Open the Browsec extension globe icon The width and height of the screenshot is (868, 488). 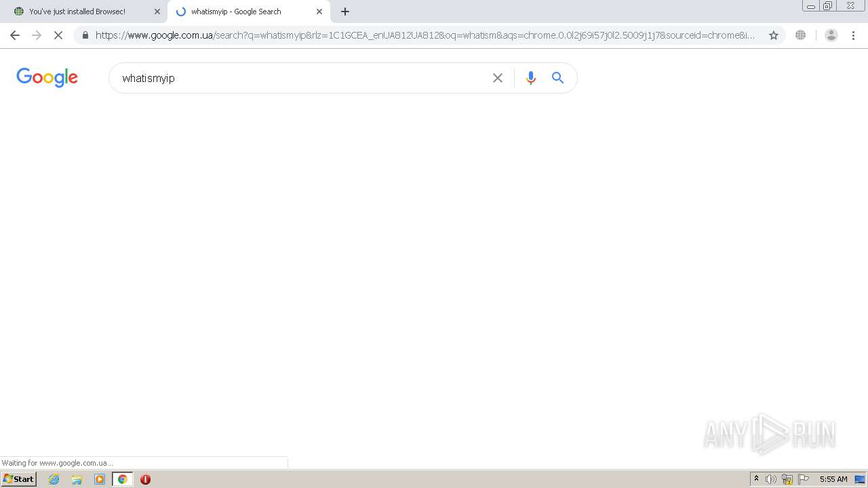(x=801, y=35)
